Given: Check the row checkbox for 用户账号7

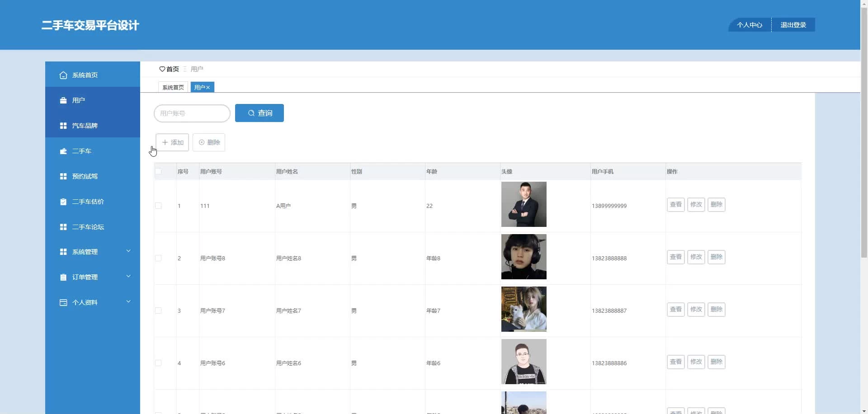Looking at the screenshot, I should [158, 310].
